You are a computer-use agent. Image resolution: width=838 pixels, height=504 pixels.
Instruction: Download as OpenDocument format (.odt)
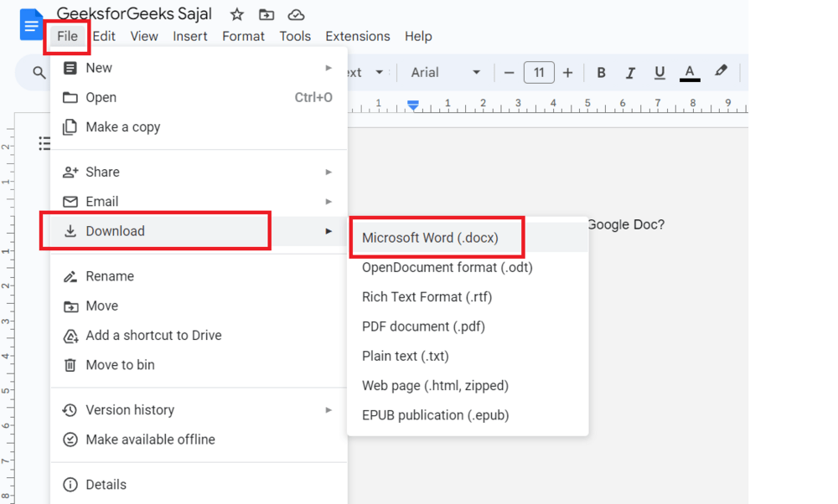point(468,267)
